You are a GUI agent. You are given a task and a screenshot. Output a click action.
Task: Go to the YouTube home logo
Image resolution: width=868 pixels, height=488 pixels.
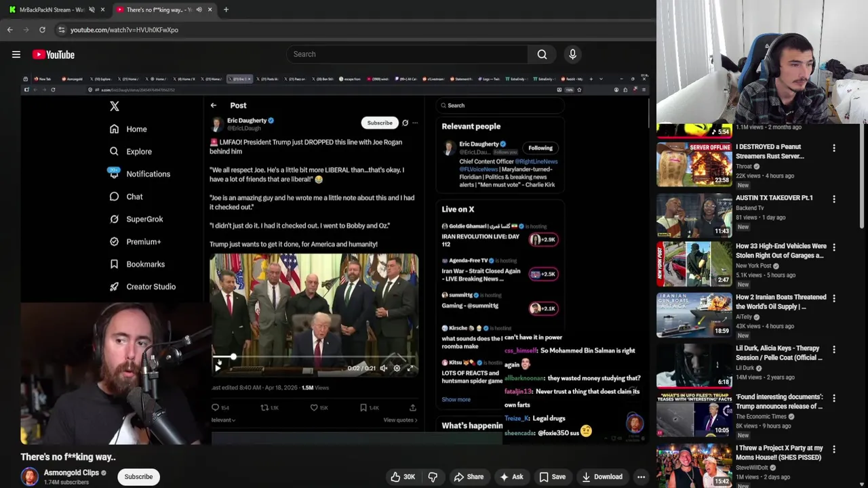click(54, 54)
